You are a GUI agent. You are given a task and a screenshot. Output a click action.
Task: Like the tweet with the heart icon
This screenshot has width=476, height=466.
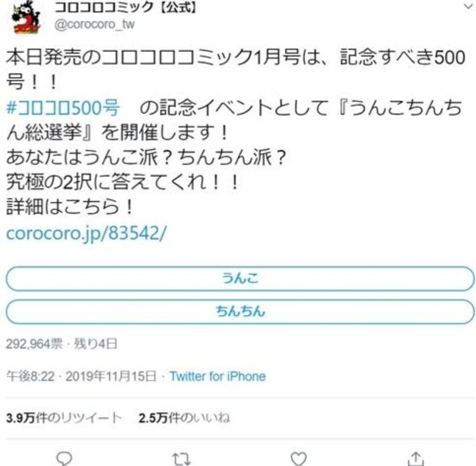tap(299, 459)
